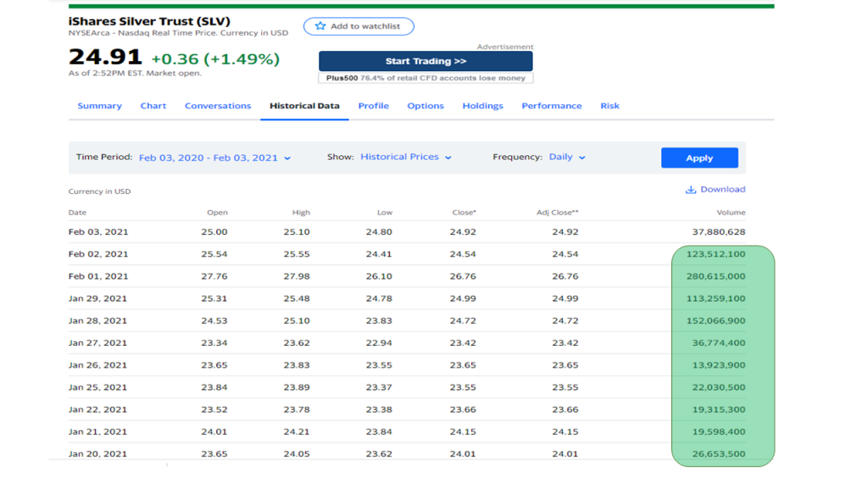Click the As of 2:52PM EST timestamp
The image size is (868, 488).
pos(135,73)
